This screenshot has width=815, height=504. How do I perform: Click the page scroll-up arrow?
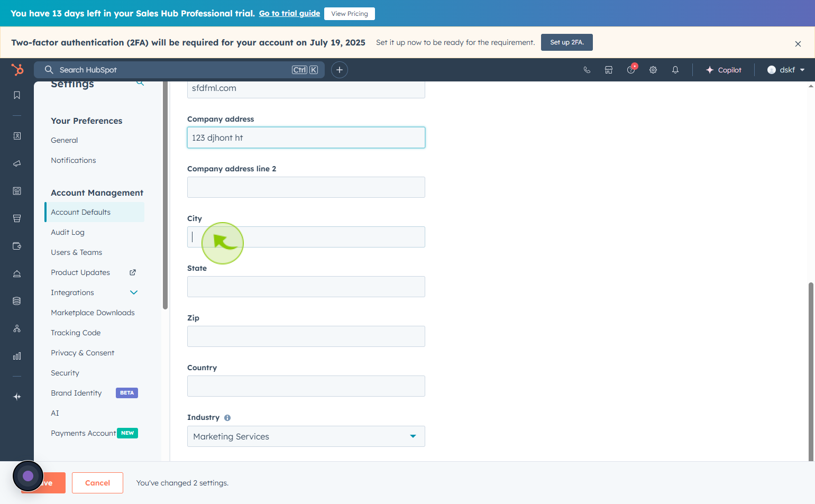point(811,86)
